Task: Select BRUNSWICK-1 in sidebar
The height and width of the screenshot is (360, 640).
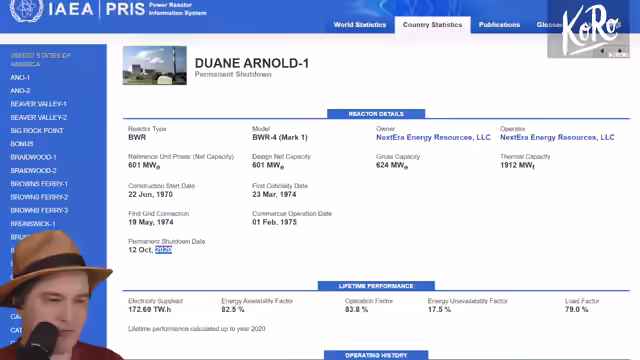Action: [33, 224]
